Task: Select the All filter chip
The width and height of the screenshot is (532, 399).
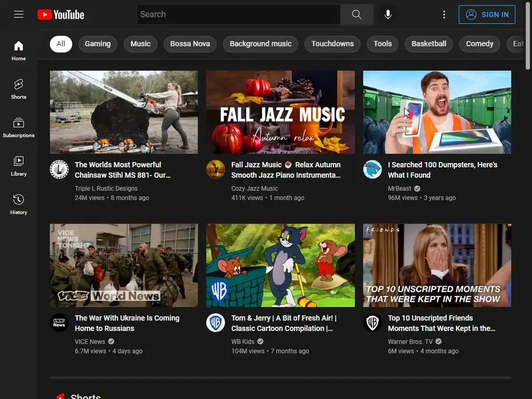Action: point(61,44)
